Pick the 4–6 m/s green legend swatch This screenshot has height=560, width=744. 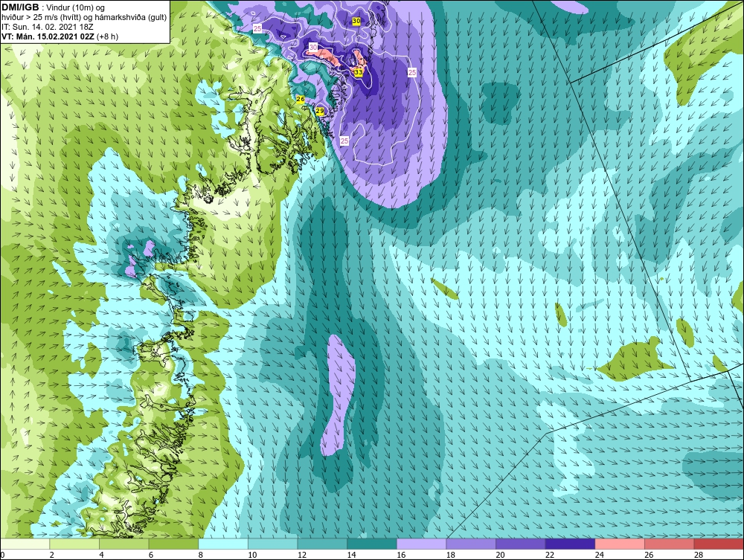124,544
